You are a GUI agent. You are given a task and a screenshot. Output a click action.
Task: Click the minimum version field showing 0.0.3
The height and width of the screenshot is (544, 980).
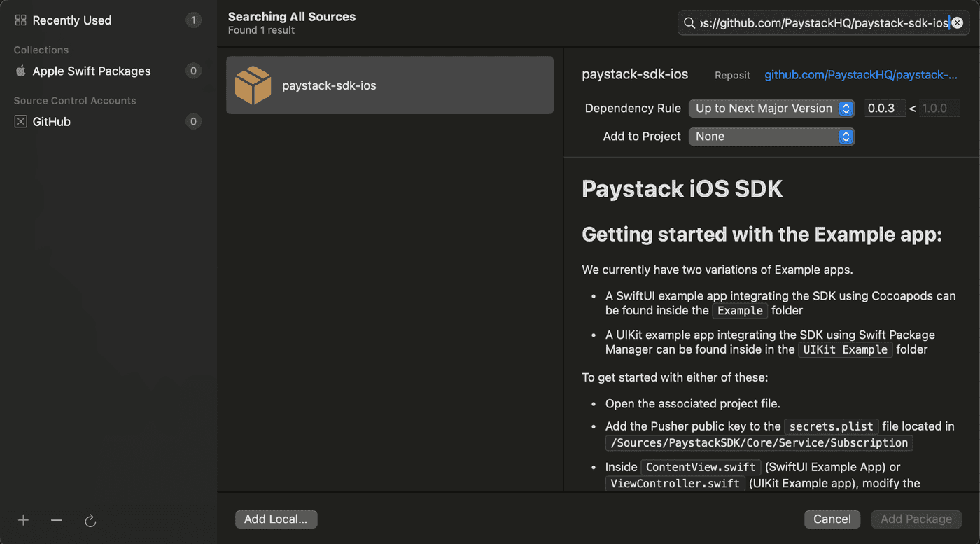pos(883,109)
